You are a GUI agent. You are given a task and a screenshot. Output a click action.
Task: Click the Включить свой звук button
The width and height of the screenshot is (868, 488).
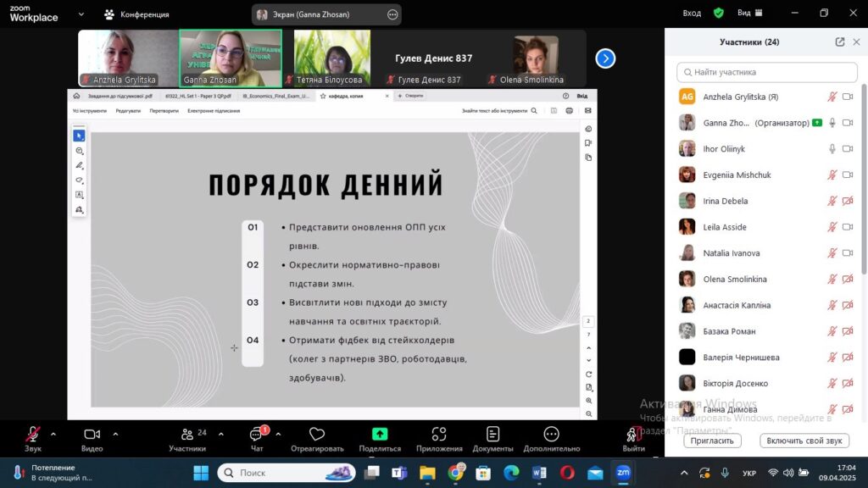804,441
